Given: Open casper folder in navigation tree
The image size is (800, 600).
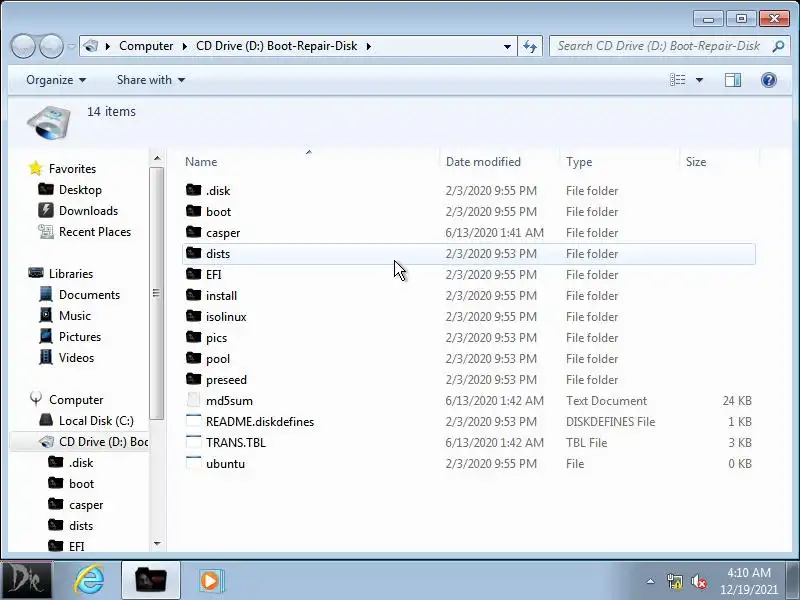Looking at the screenshot, I should click(x=86, y=505).
